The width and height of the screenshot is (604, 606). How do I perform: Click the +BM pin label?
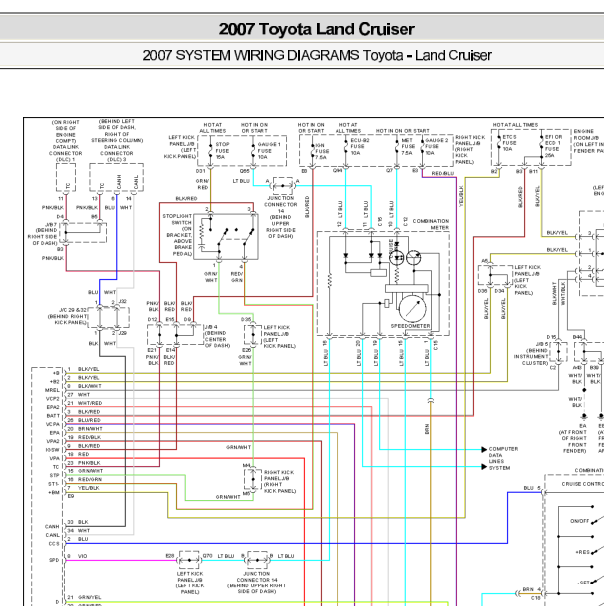click(x=54, y=492)
